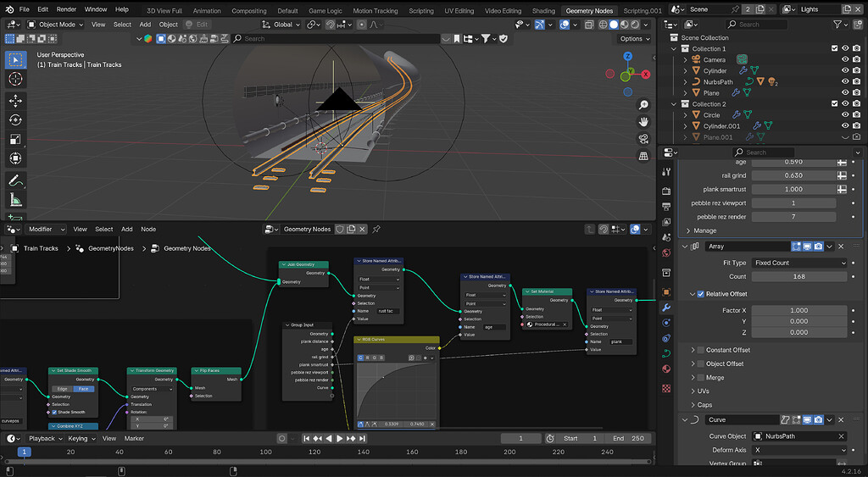Play the animation in reverse
868x477 pixels.
point(329,438)
